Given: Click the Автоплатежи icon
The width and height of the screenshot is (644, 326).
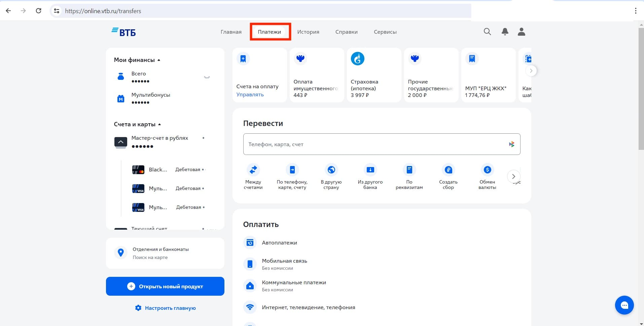Looking at the screenshot, I should (250, 242).
